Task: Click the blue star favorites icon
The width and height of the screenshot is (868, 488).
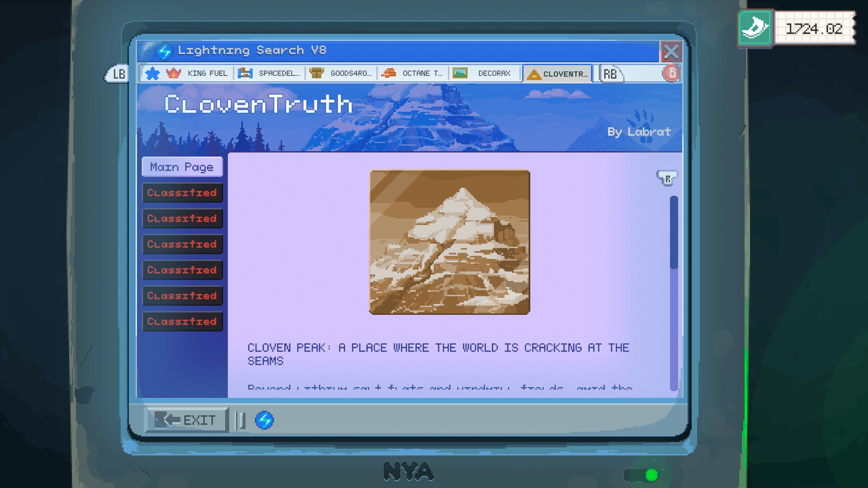Action: 152,73
